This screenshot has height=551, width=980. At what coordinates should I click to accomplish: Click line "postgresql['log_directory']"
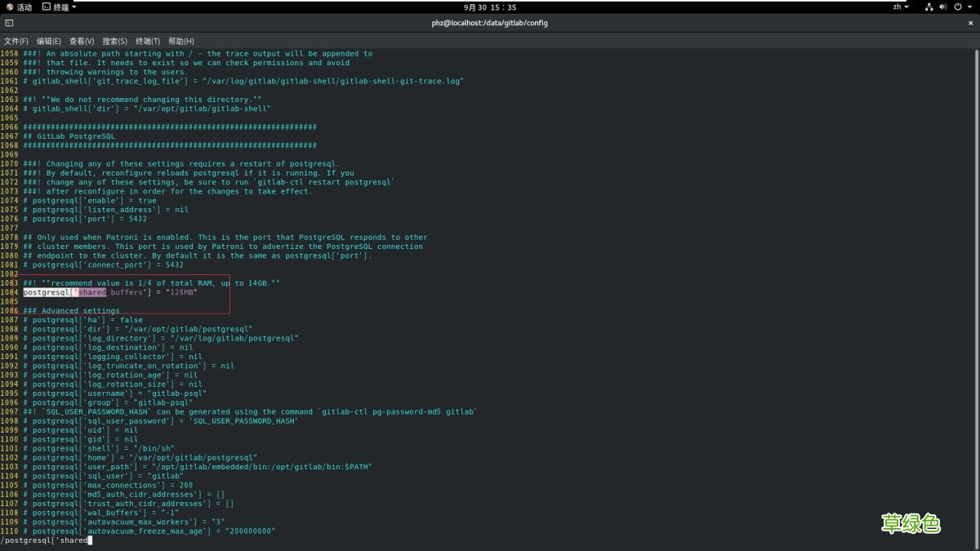click(x=160, y=338)
